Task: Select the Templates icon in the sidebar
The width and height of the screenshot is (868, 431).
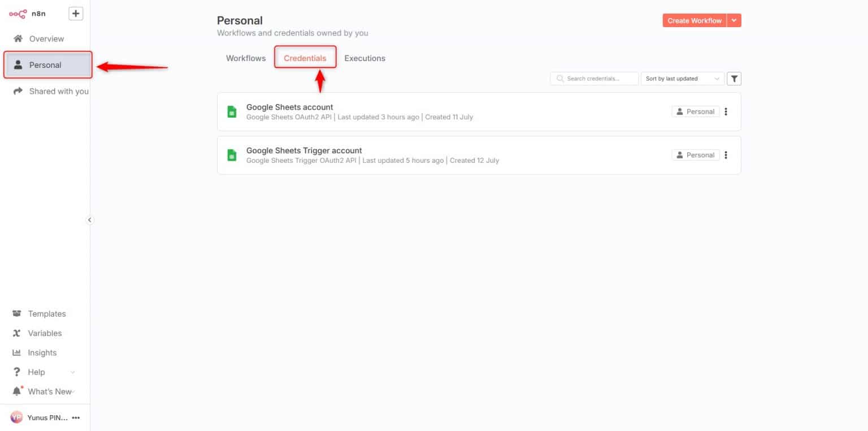Action: [16, 313]
